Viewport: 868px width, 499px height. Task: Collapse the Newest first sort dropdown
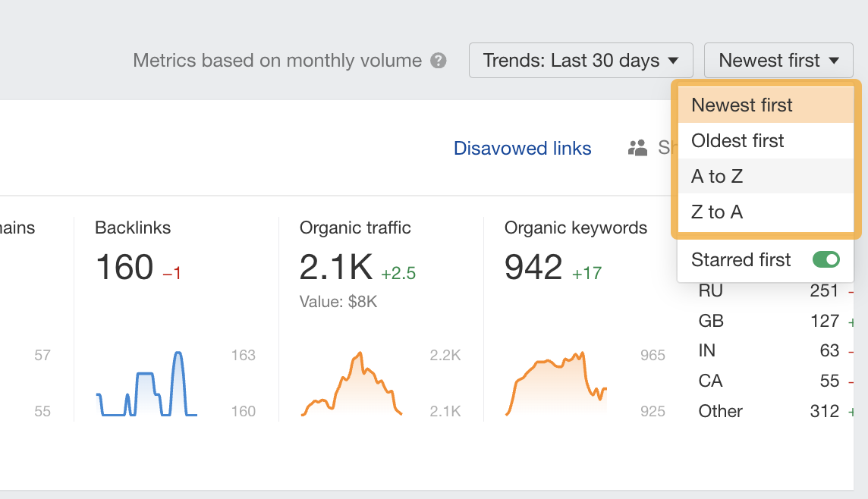[x=778, y=61]
